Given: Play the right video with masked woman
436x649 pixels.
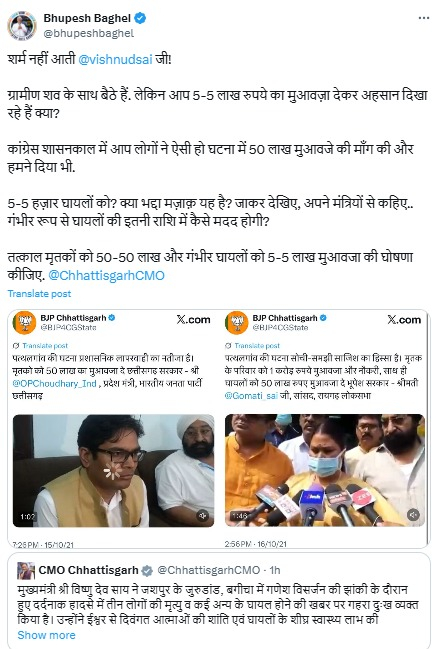Looking at the screenshot, I should click(x=325, y=470).
